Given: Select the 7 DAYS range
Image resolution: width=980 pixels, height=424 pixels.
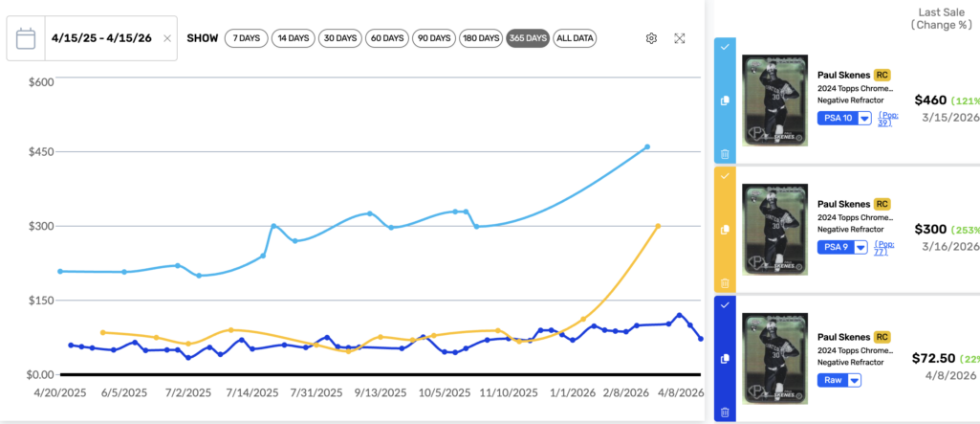Looking at the screenshot, I should click(247, 38).
